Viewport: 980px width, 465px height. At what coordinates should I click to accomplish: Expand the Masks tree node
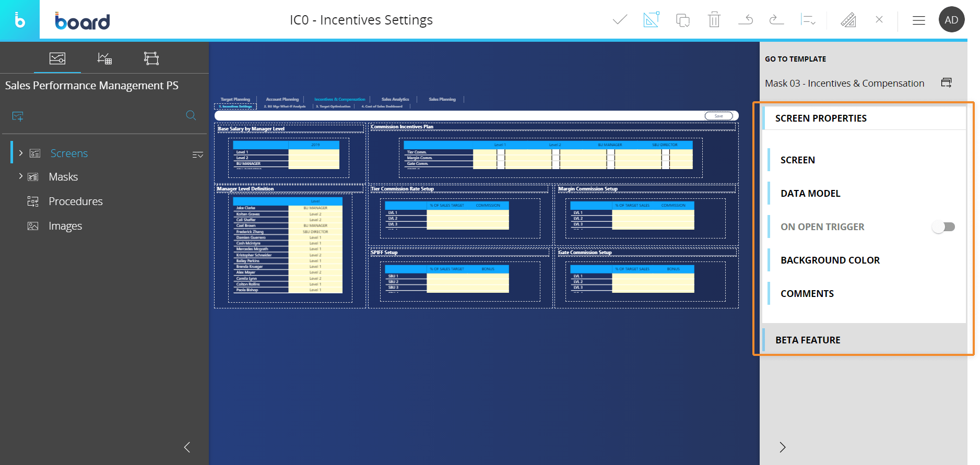pos(21,176)
